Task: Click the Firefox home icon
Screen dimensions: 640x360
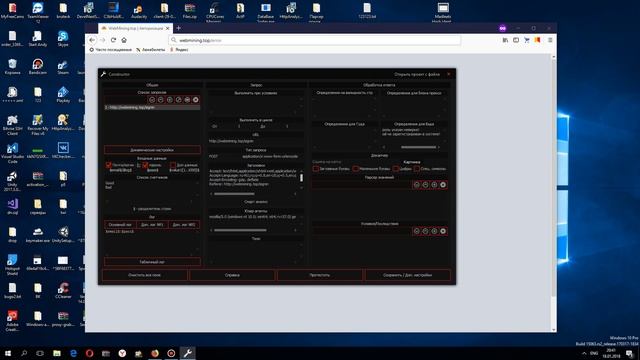Action: click(124, 40)
